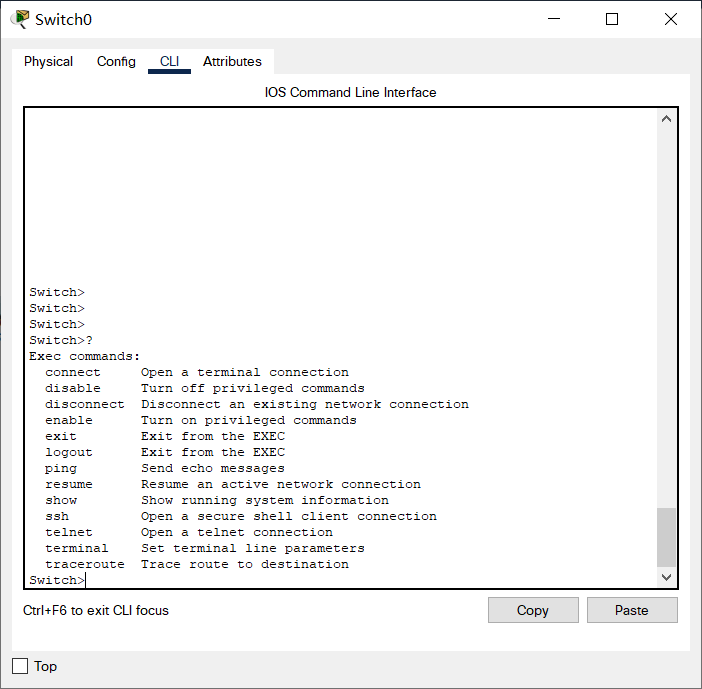
Task: Click the 'IOS Command Line Interface' heading
Action: tap(351, 92)
